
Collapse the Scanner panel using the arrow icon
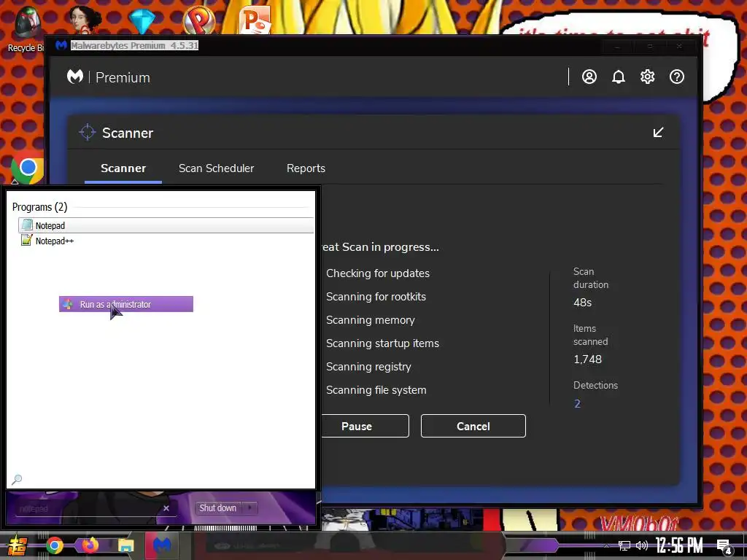tap(658, 133)
